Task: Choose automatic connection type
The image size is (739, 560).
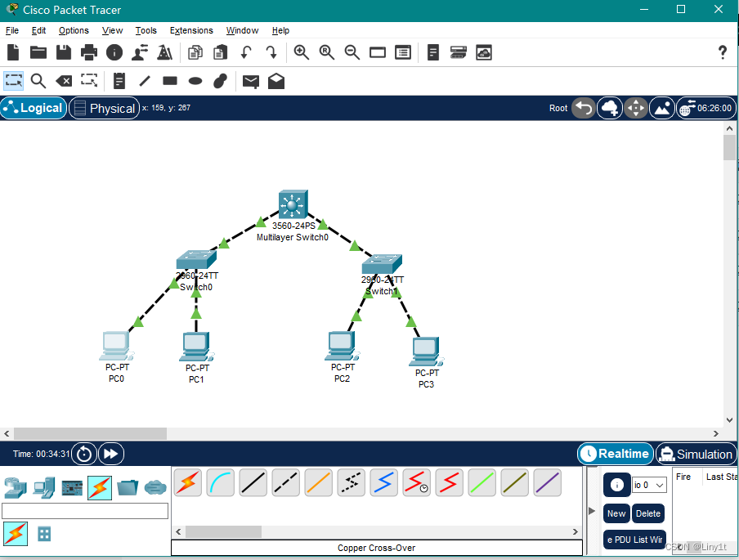Action: pos(187,482)
